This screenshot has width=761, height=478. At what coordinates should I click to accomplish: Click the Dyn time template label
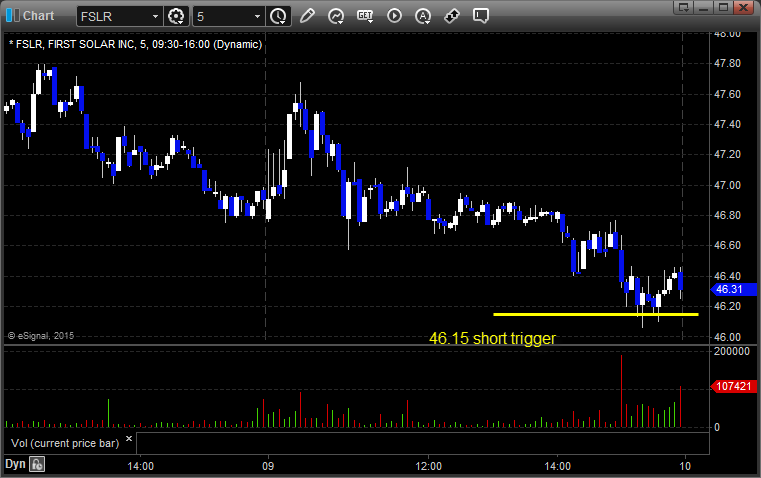click(15, 464)
